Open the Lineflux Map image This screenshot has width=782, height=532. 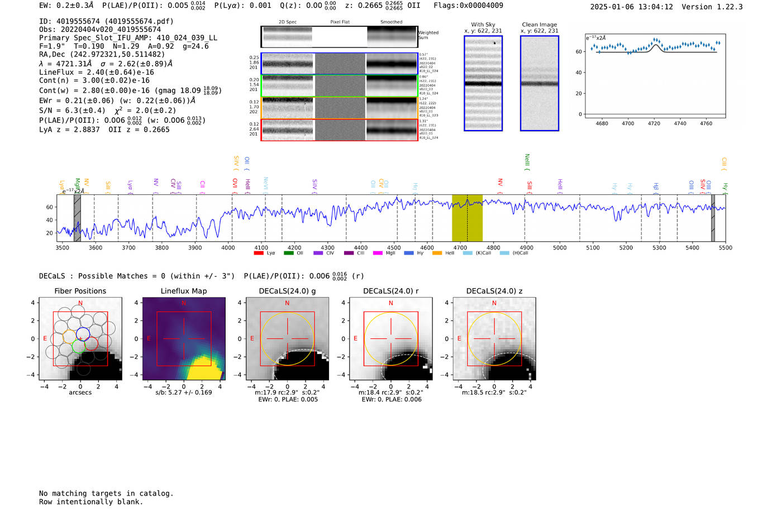(184, 339)
